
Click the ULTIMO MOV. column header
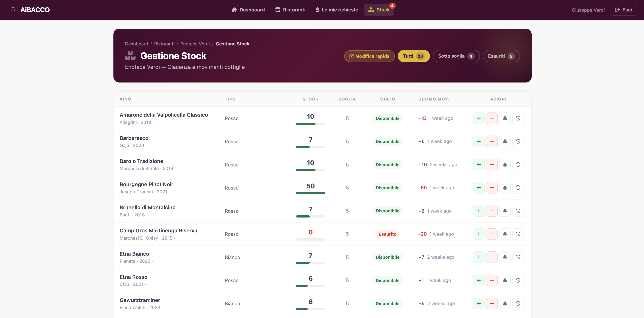434,99
